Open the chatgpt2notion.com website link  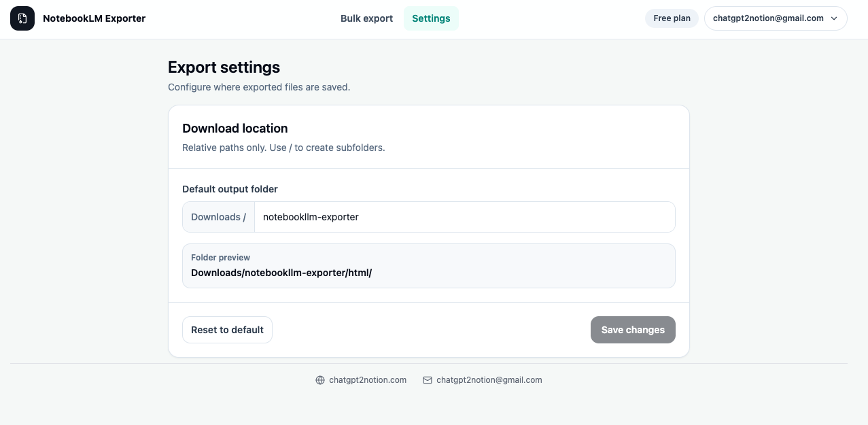(368, 380)
